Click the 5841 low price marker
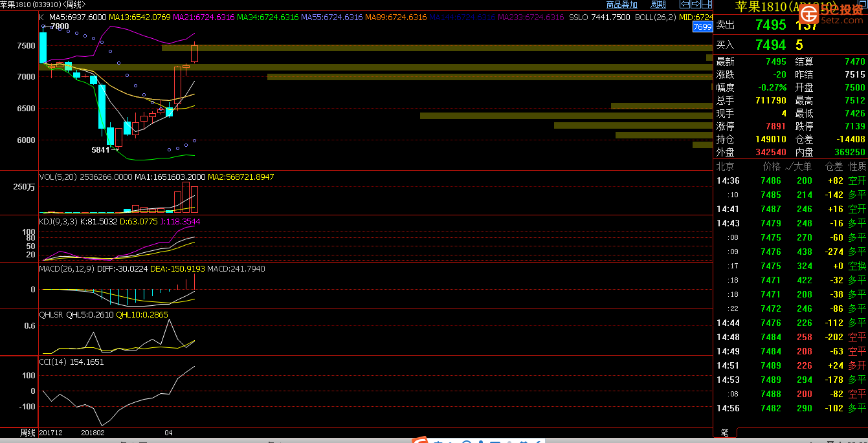The image size is (868, 443). [x=100, y=149]
